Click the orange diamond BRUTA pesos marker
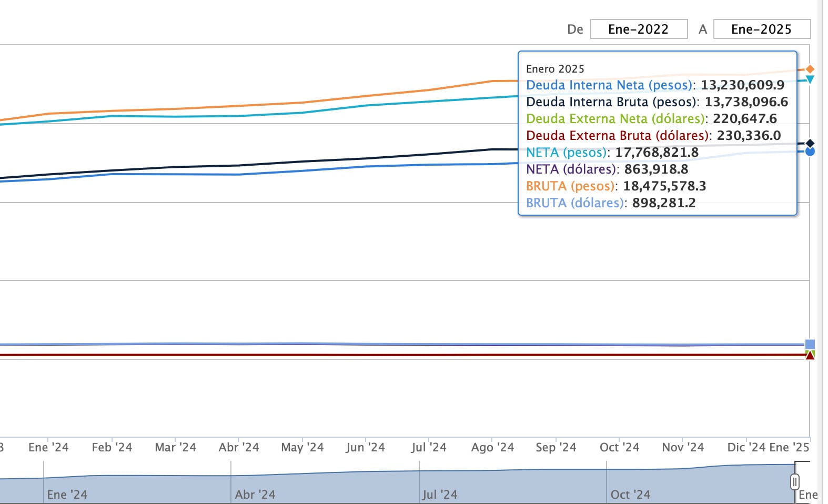This screenshot has height=504, width=828. point(810,69)
